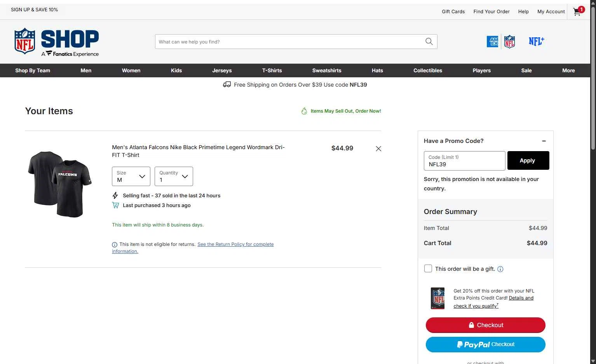Click the NFL Extra Points credit card image

(x=438, y=298)
